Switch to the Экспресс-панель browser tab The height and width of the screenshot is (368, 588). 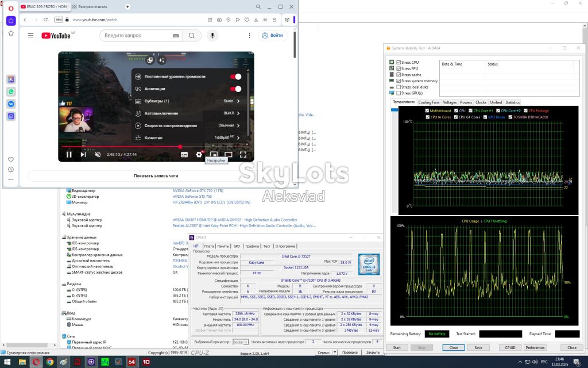tap(92, 7)
